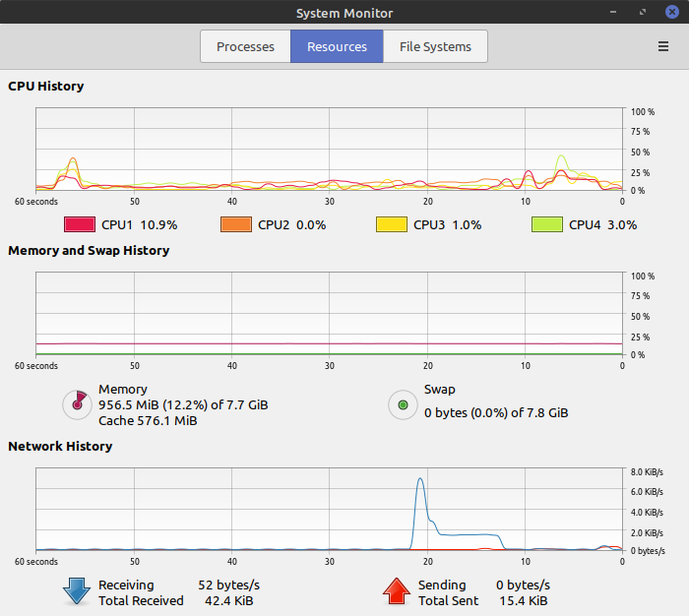The height and width of the screenshot is (616, 689).
Task: Switch to the Processes tab
Action: [245, 46]
